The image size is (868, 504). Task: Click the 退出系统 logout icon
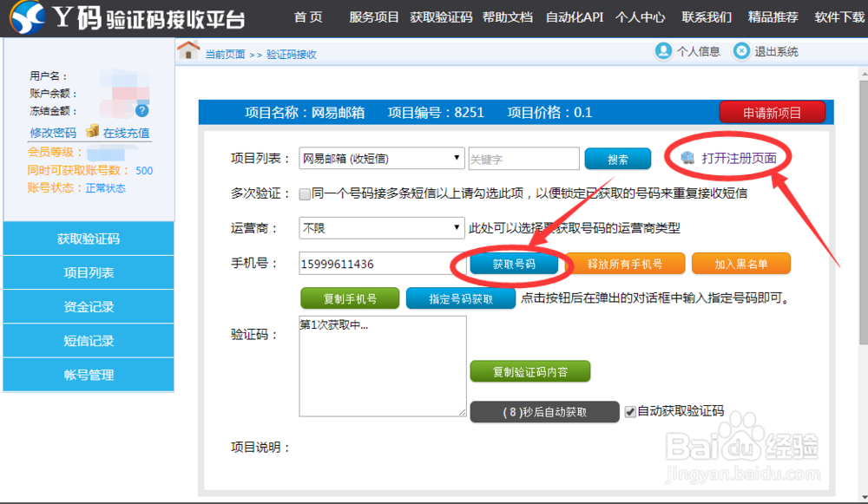[x=742, y=52]
